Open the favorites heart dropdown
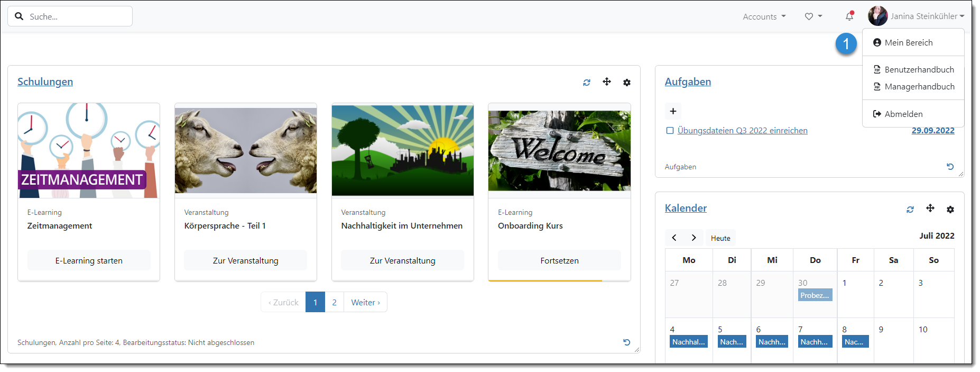Screen dimensions: 980x372 813,16
